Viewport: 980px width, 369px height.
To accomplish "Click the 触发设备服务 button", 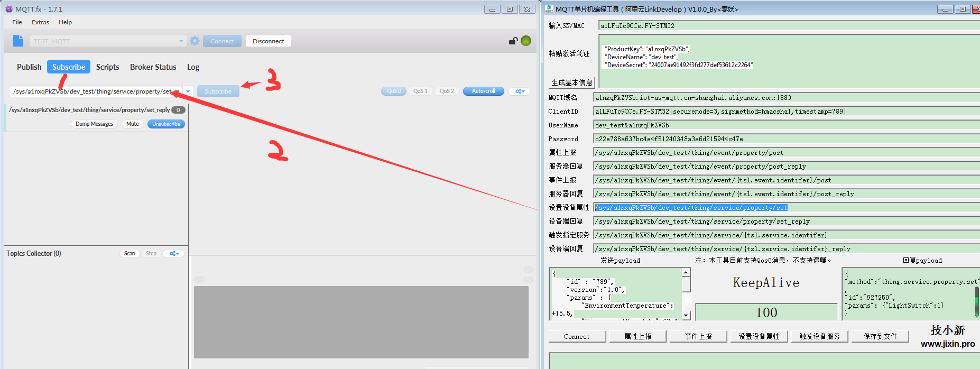I will pyautogui.click(x=820, y=337).
